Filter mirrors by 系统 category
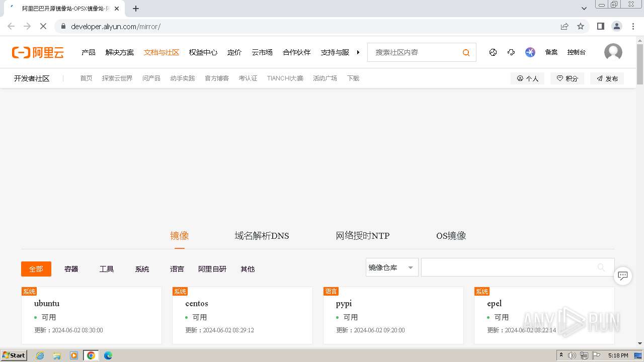This screenshot has height=362, width=644. pos(142,269)
